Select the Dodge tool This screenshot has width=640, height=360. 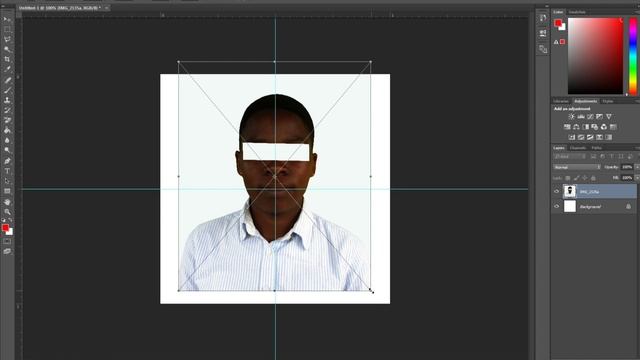[x=7, y=151]
